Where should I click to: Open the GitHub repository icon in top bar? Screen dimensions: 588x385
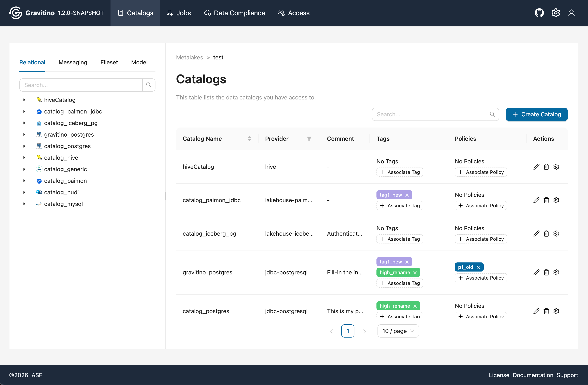point(539,13)
